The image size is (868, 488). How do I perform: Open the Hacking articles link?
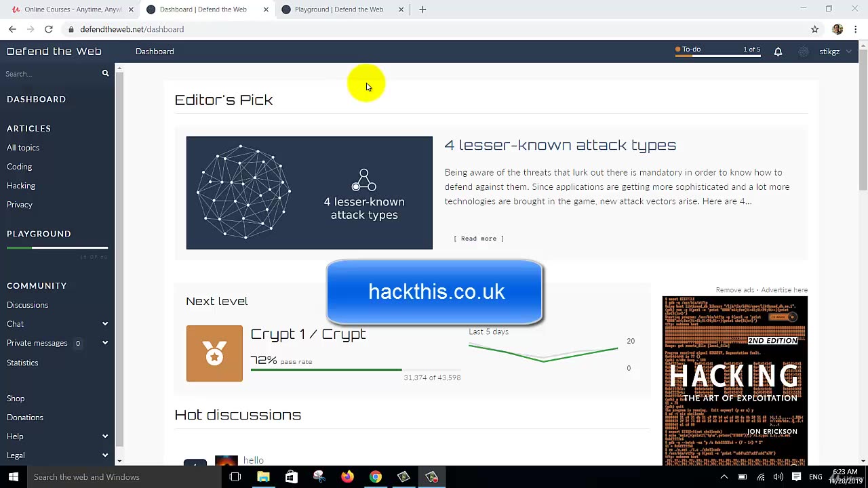[21, 186]
